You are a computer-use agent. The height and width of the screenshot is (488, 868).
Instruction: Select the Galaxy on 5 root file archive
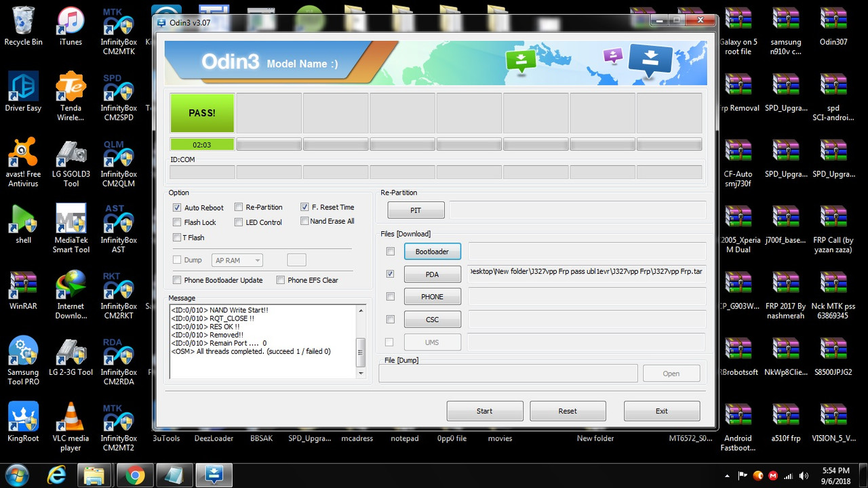[x=738, y=32]
